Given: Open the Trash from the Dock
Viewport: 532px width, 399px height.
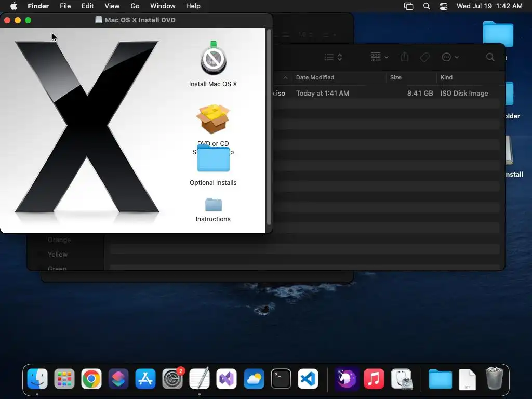Looking at the screenshot, I should [x=495, y=378].
